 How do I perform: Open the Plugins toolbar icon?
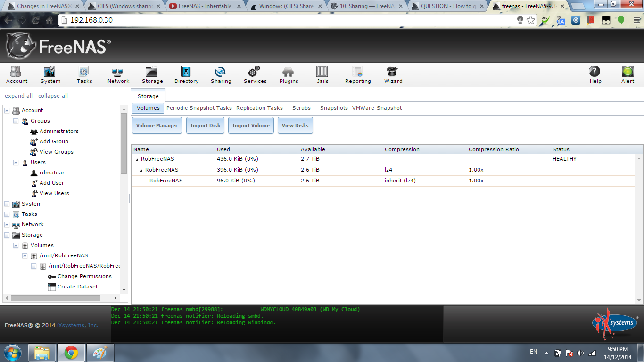click(x=289, y=75)
